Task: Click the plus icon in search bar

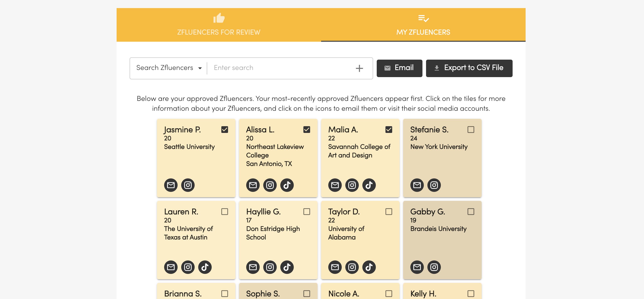Action: (359, 68)
